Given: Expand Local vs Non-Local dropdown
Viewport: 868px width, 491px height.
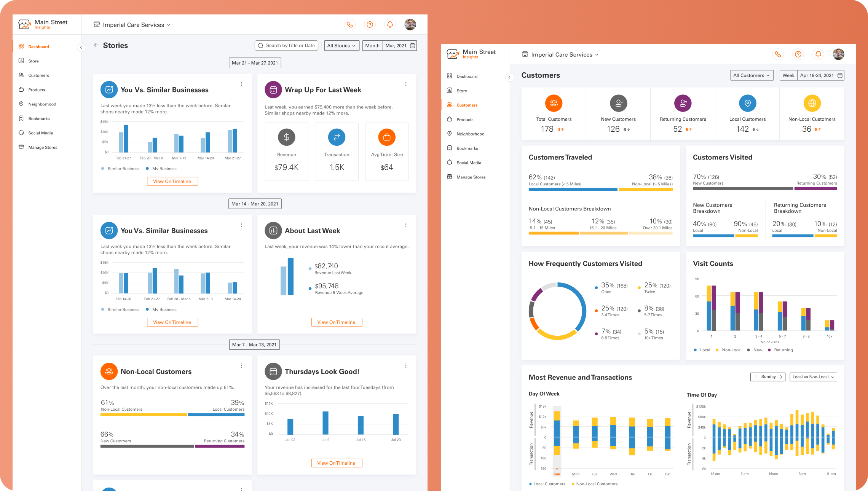Looking at the screenshot, I should 813,377.
